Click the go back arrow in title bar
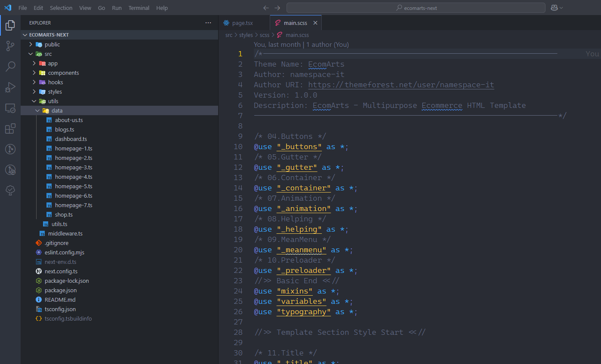Viewport: 601px width, 364px height. point(266,8)
